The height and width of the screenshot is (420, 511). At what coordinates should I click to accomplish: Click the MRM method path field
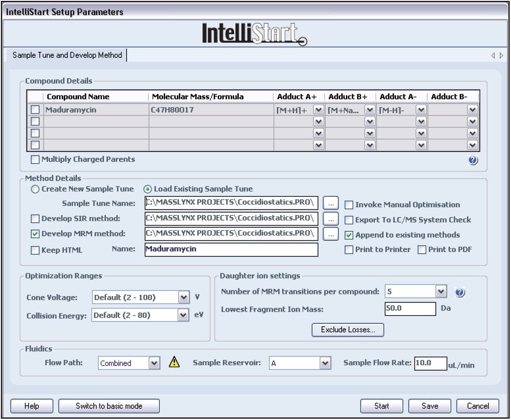tap(232, 234)
